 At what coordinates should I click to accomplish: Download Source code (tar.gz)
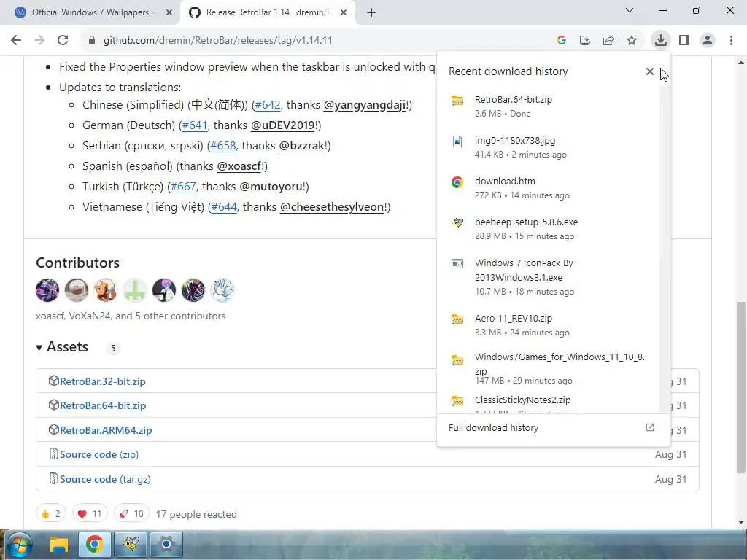coord(105,480)
